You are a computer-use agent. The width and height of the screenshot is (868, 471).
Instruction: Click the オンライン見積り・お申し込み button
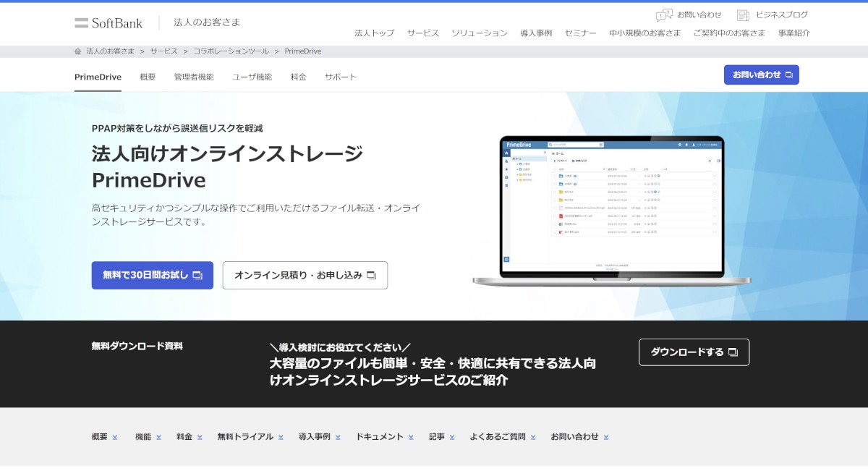point(305,275)
